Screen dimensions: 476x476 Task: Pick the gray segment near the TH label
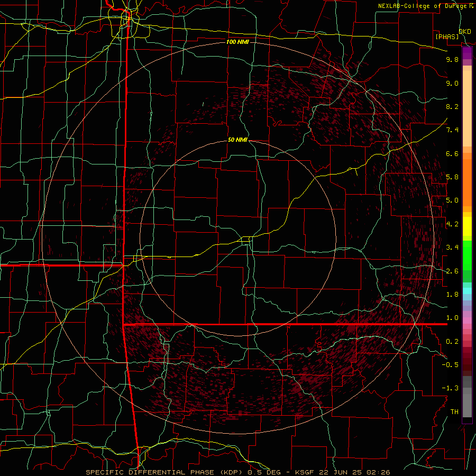pyautogui.click(x=467, y=406)
